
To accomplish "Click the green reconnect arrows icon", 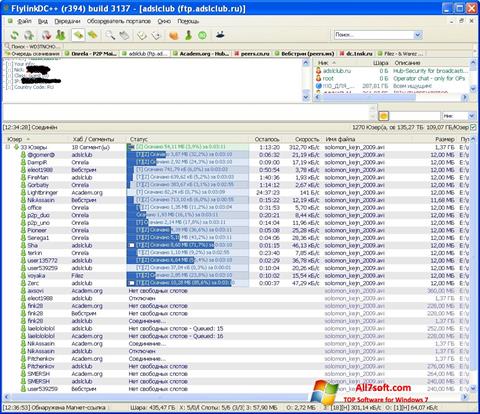I will click(x=14, y=35).
